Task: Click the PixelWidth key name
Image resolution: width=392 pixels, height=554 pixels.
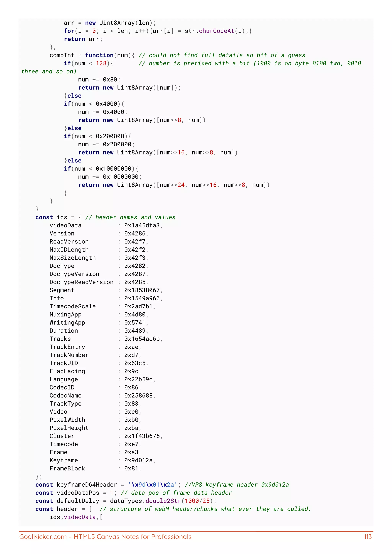Action: pos(67,420)
